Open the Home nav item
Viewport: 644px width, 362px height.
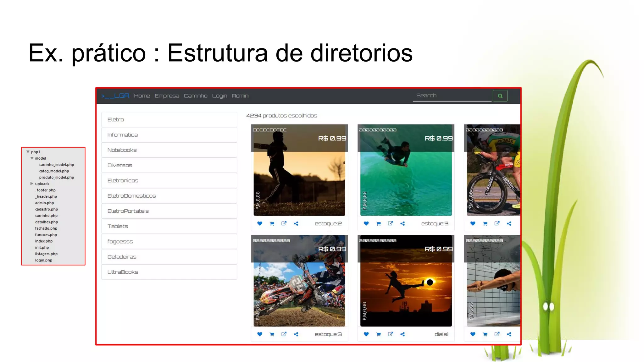pos(142,96)
